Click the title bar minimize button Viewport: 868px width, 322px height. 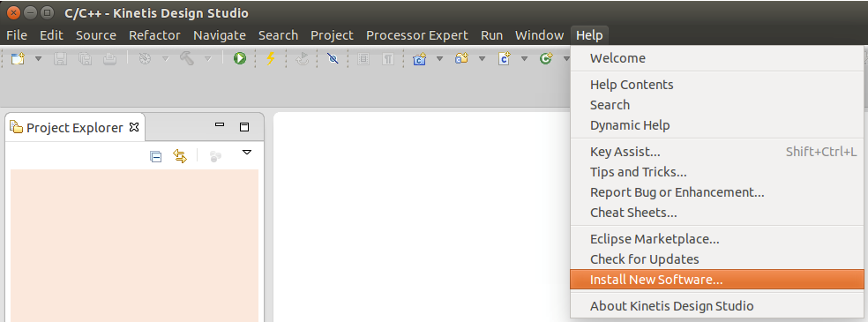(x=31, y=12)
